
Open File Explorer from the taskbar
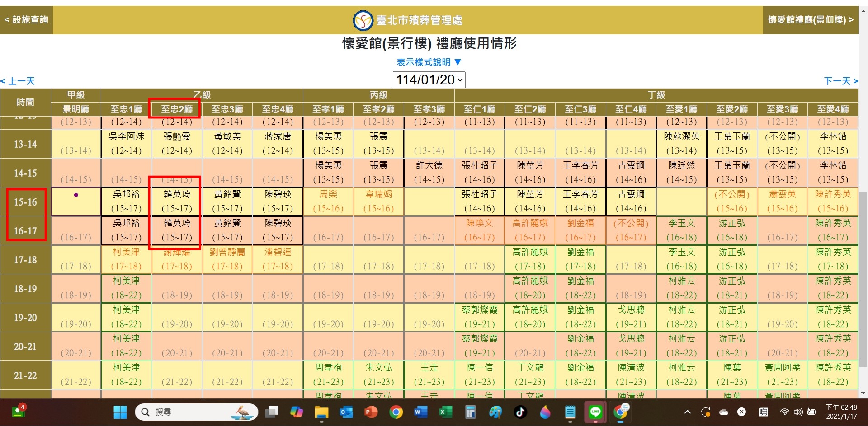(321, 412)
